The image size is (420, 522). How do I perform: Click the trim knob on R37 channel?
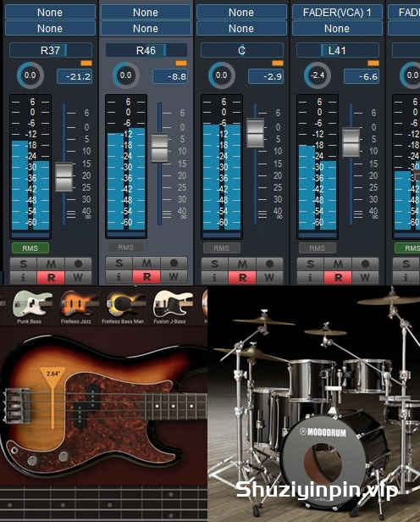pyautogui.click(x=30, y=75)
